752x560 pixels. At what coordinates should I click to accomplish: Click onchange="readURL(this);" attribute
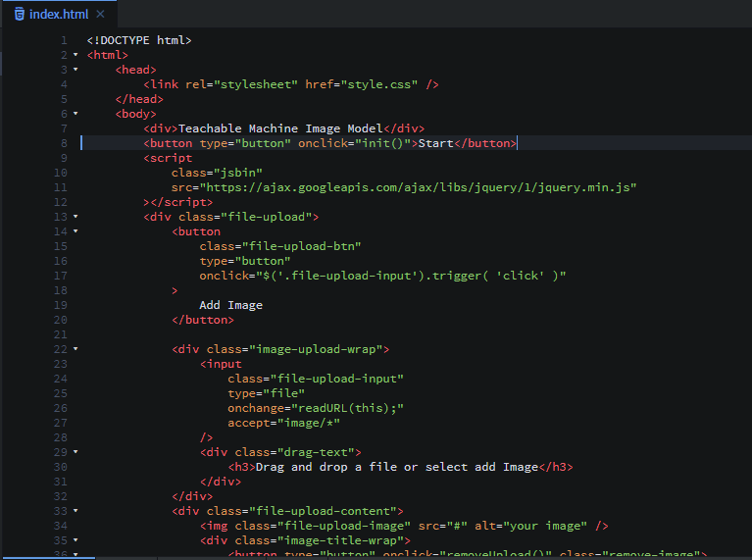pyautogui.click(x=316, y=408)
